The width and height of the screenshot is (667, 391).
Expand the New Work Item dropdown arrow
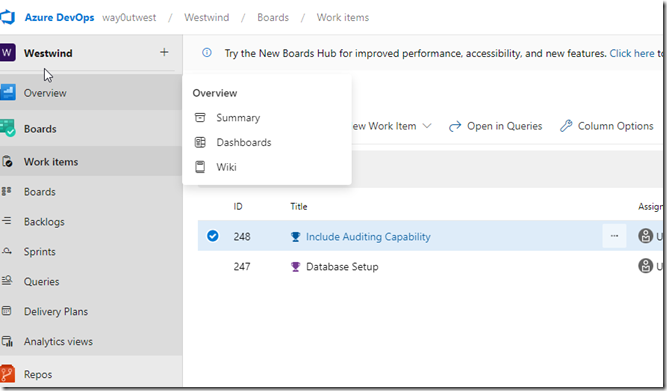(427, 126)
